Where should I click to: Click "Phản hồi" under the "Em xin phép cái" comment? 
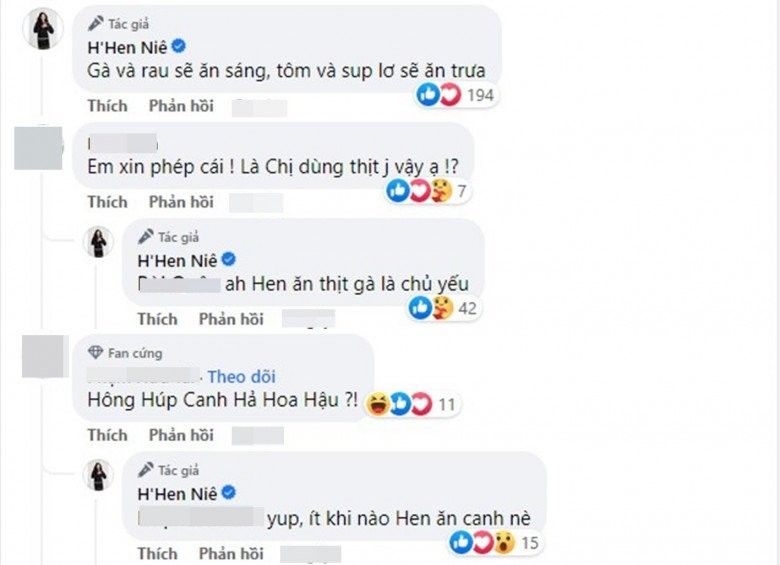181,202
